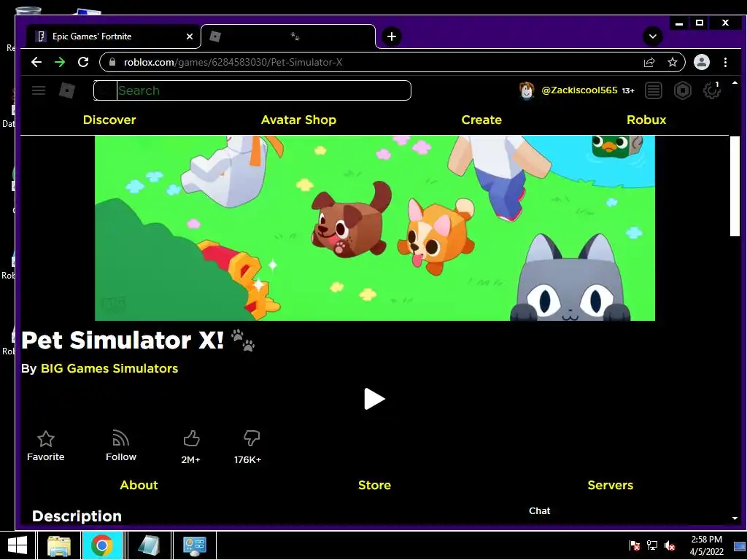Viewport: 747px width, 560px height.
Task: Go back with browser back arrow
Action: (36, 63)
